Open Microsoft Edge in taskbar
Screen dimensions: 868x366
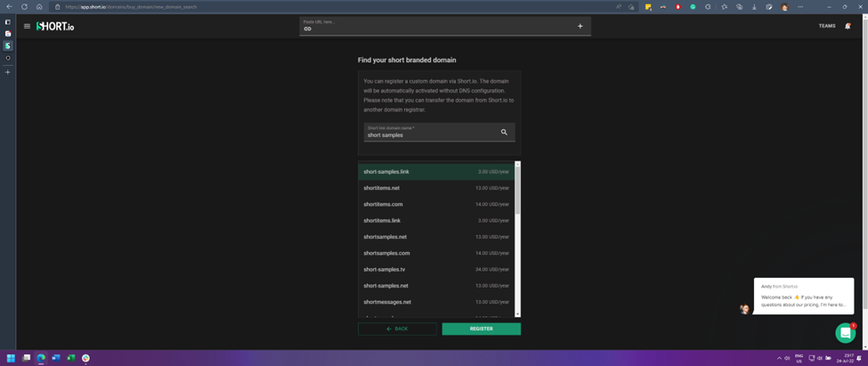pyautogui.click(x=41, y=358)
